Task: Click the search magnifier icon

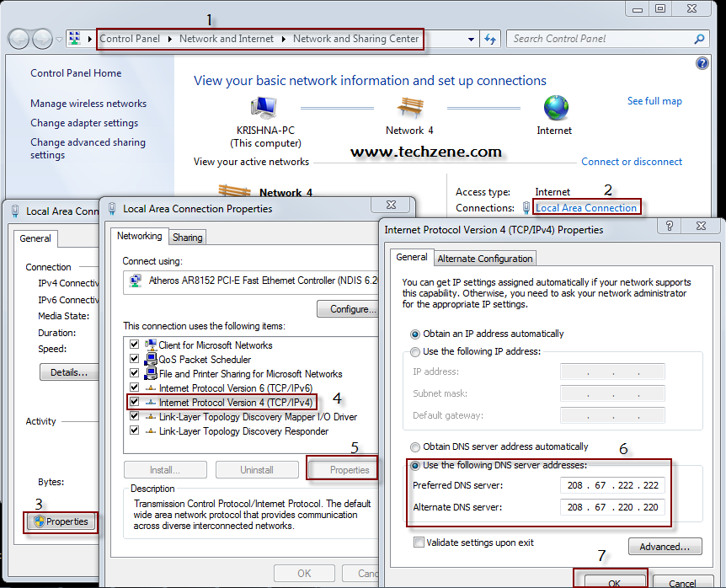Action: [x=697, y=39]
